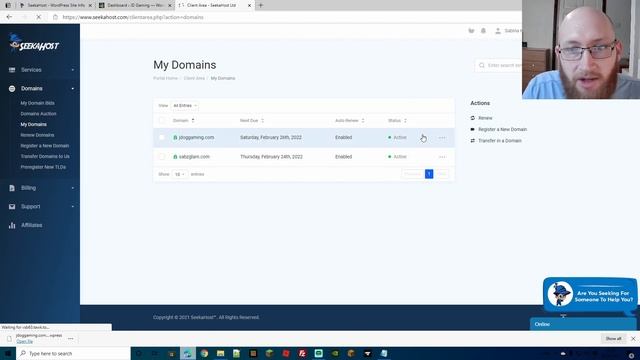Select My Domains in sidebar

[33, 124]
